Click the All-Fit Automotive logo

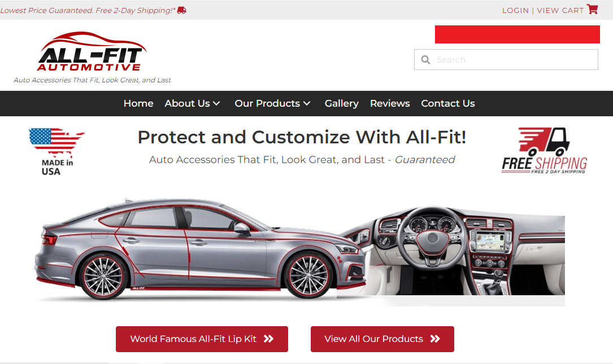92,51
